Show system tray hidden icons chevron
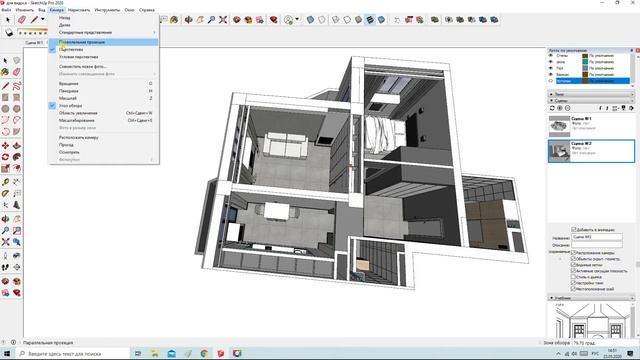Image resolution: width=640 pixels, height=360 pixels. (558, 353)
